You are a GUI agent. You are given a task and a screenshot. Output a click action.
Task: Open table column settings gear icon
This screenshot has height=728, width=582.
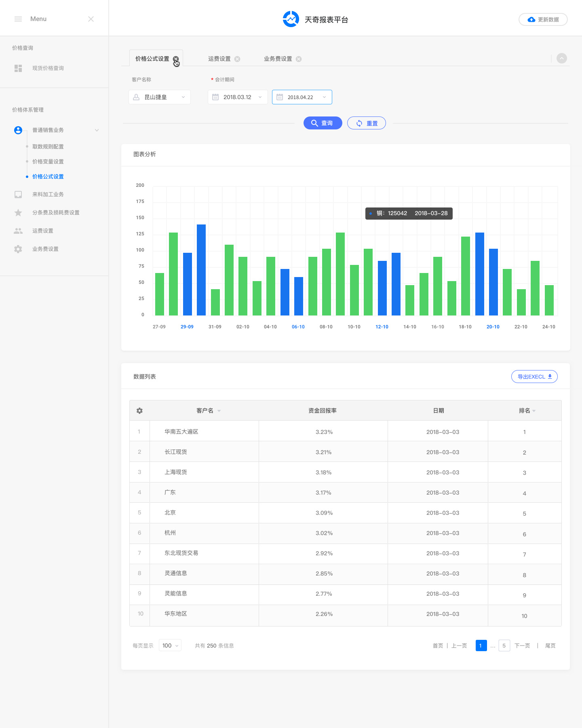[x=139, y=411]
